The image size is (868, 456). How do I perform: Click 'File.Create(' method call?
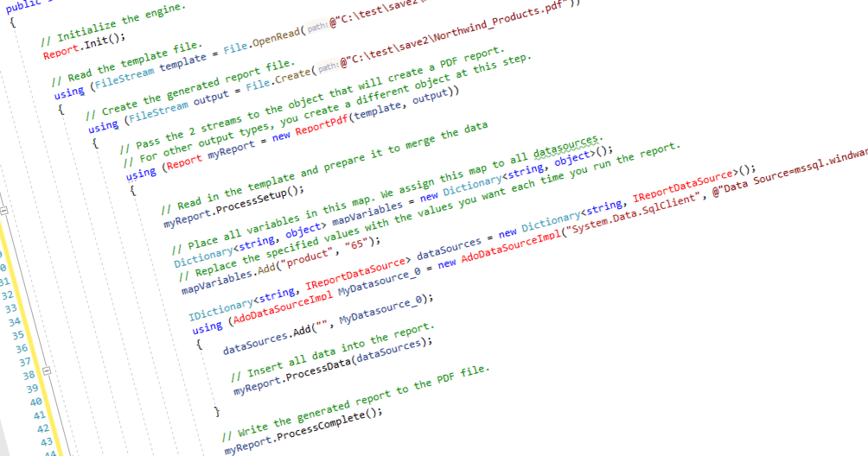click(281, 78)
